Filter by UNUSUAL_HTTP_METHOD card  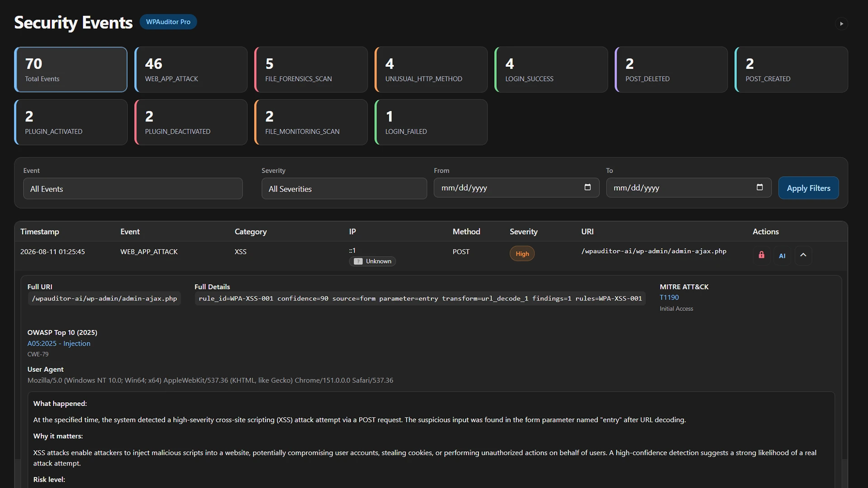tap(431, 70)
